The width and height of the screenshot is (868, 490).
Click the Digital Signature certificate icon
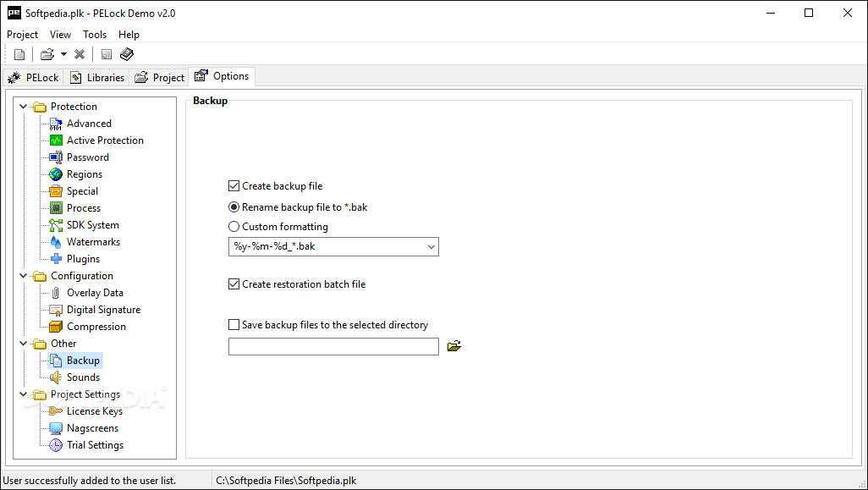[x=56, y=310]
